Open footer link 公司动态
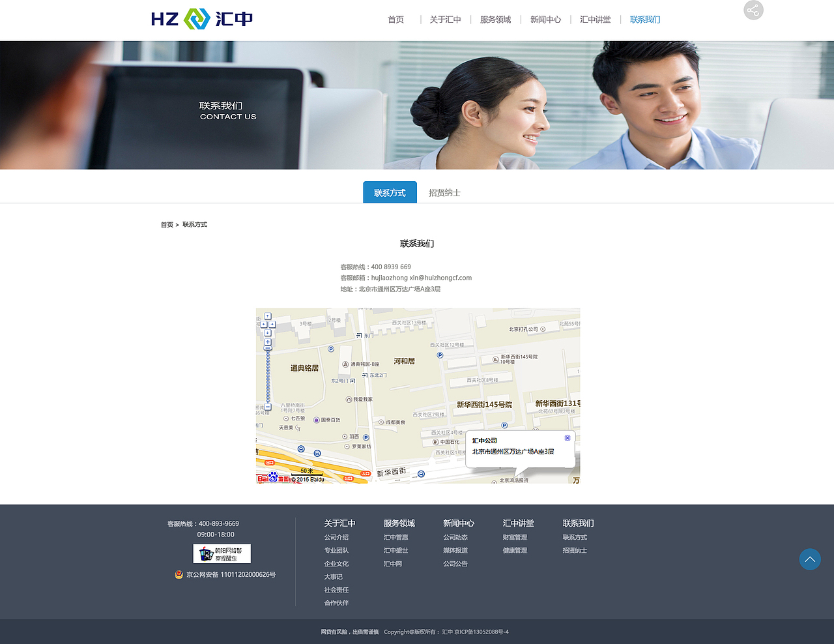The image size is (834, 644). pos(455,538)
